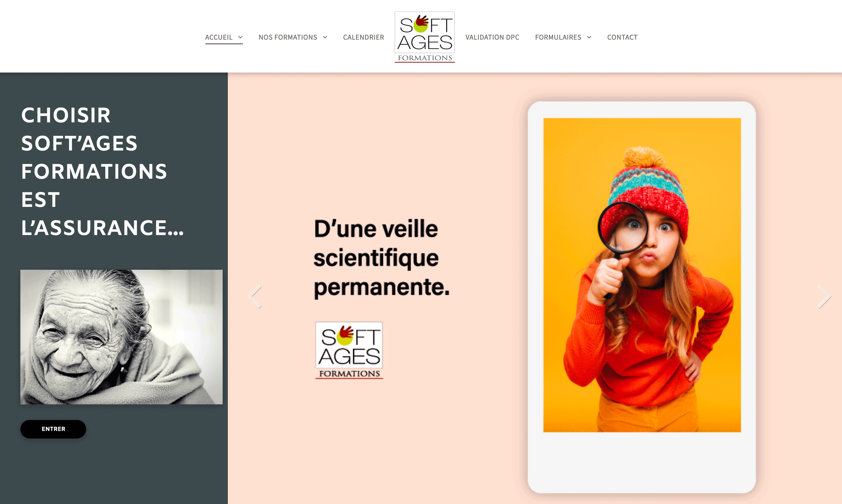Click the elderly woman black-and-white photo

pos(121,337)
